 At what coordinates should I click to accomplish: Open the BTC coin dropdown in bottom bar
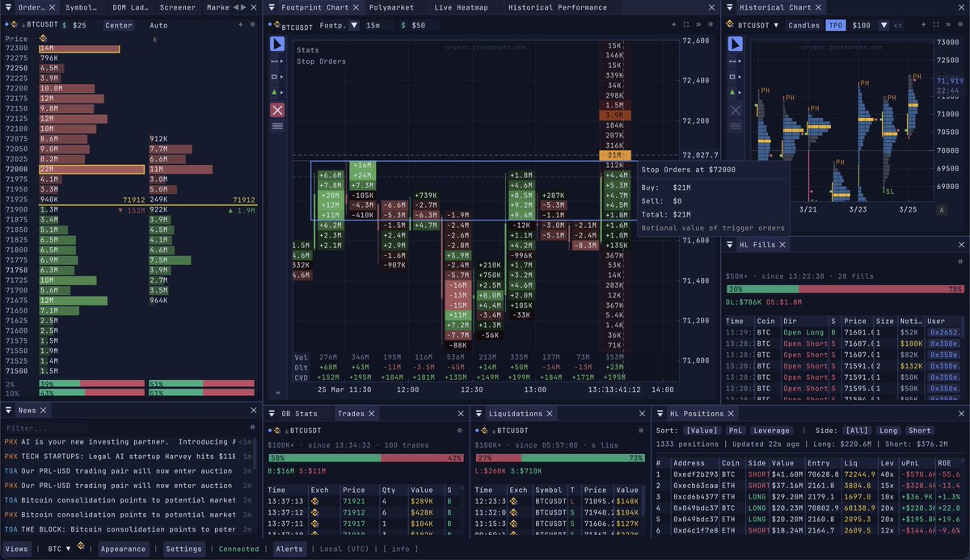pyautogui.click(x=60, y=549)
